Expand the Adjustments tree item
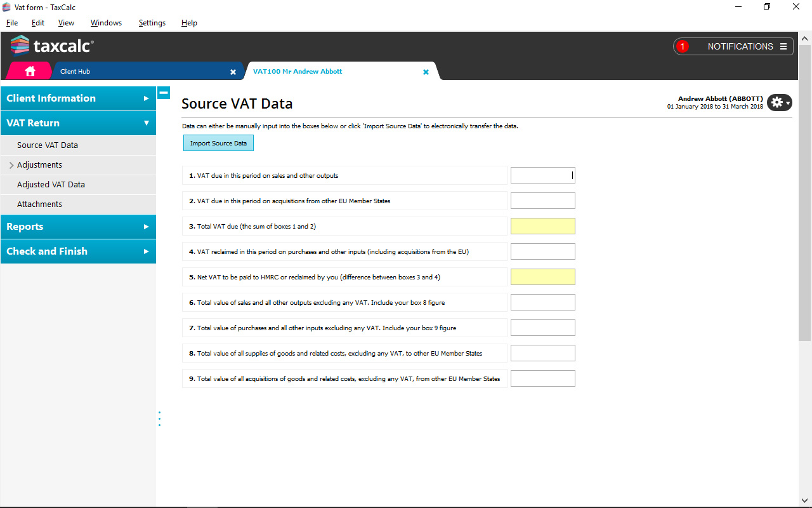The height and width of the screenshot is (508, 812). click(x=11, y=165)
